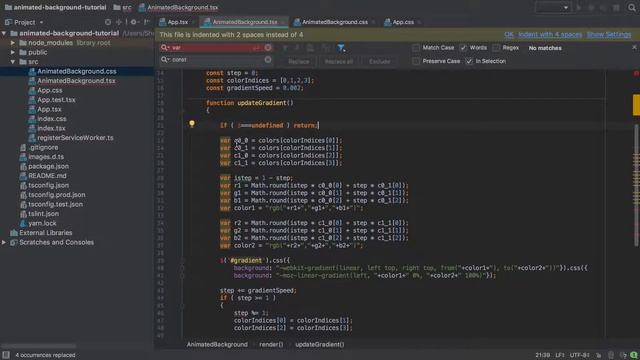Screen dimensions: 640x360
Task: Click the Debug button in the toolbar
Action: pyautogui.click(x=591, y=8)
